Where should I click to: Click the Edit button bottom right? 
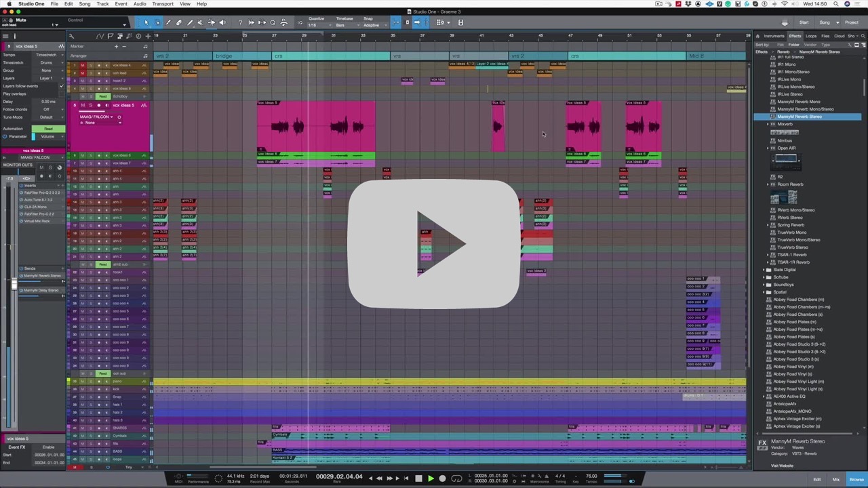click(817, 479)
